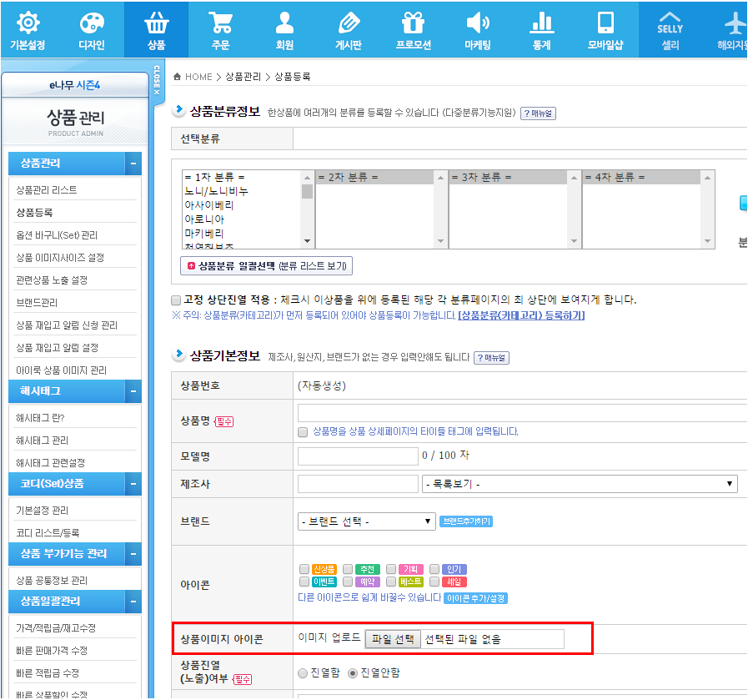This screenshot has height=700, width=748.
Task: Click the 파일 선택 upload button
Action: pyautogui.click(x=393, y=639)
